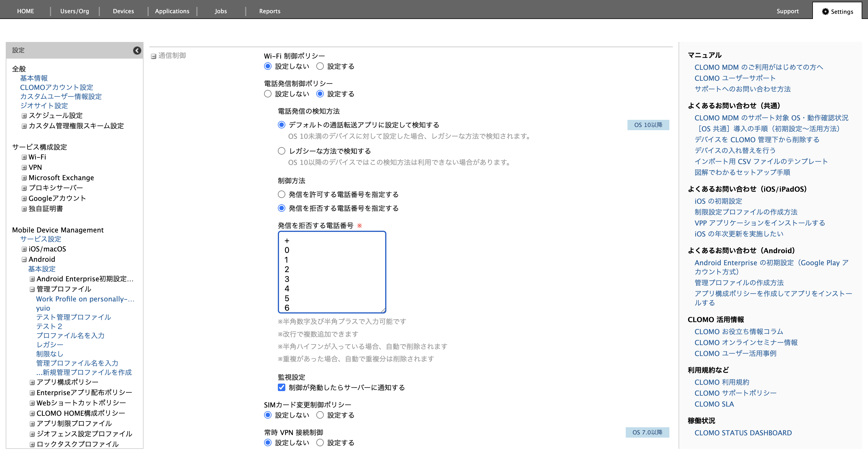Viewport: 868px width, 454px height.
Task: Expand iOS/macOS tree node
Action: pos(24,249)
